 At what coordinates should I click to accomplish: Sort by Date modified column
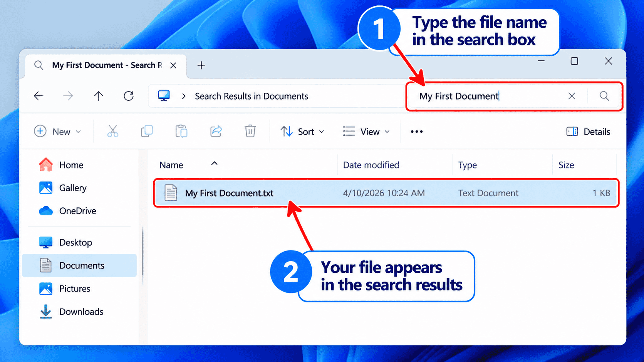371,165
